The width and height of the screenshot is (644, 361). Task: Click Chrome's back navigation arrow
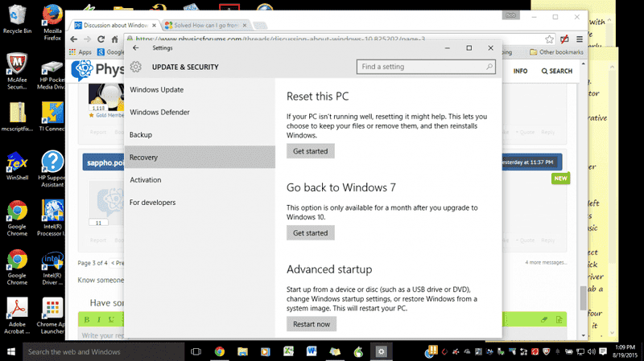pos(74,39)
